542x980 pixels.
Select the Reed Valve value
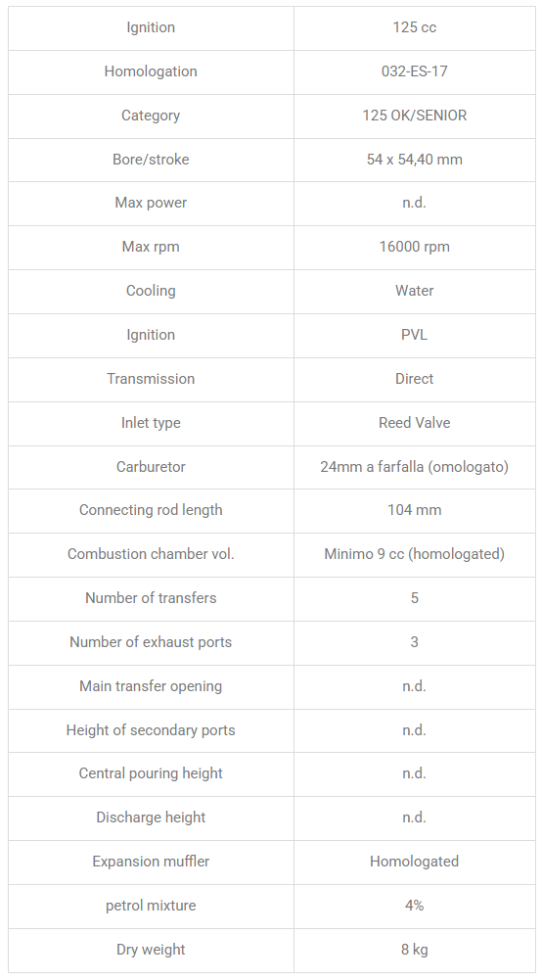(x=415, y=423)
